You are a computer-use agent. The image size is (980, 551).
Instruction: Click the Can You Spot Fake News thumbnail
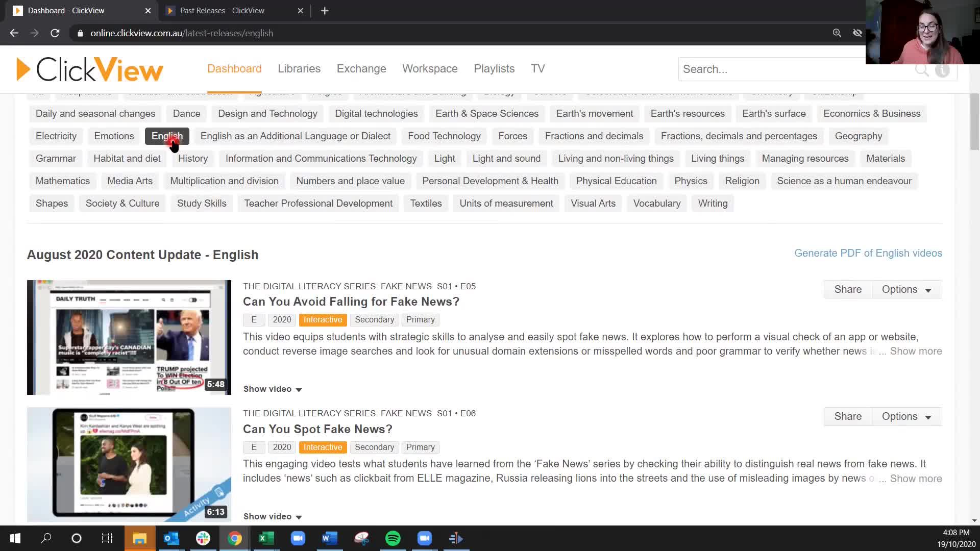tap(129, 464)
